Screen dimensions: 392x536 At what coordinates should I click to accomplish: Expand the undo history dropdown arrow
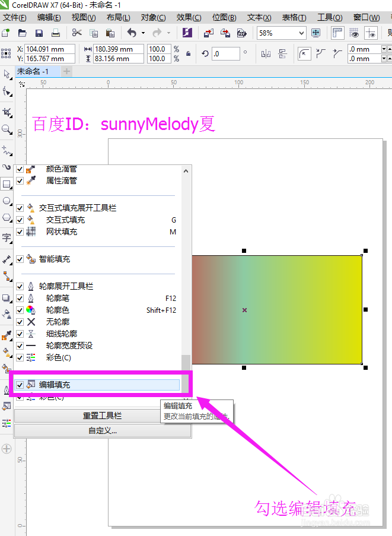(143, 33)
